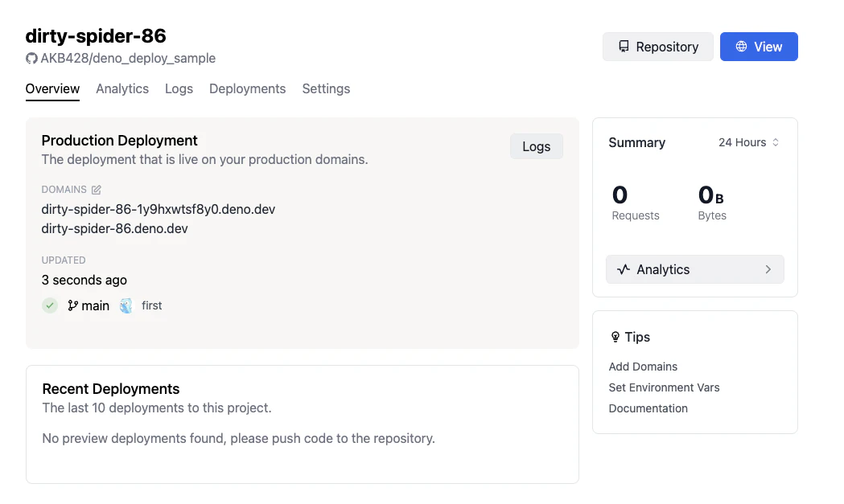Go to the Deployments tab
This screenshot has height=504, width=844.
point(248,88)
